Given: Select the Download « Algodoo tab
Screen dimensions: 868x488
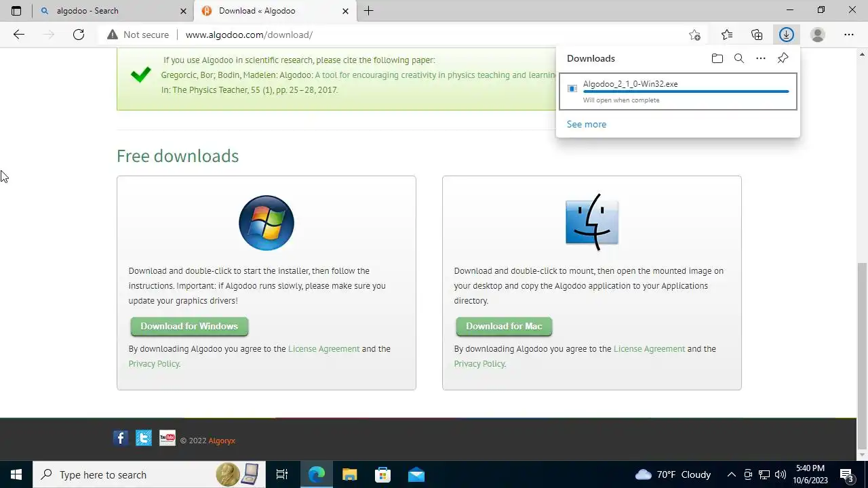Looking at the screenshot, I should [275, 11].
